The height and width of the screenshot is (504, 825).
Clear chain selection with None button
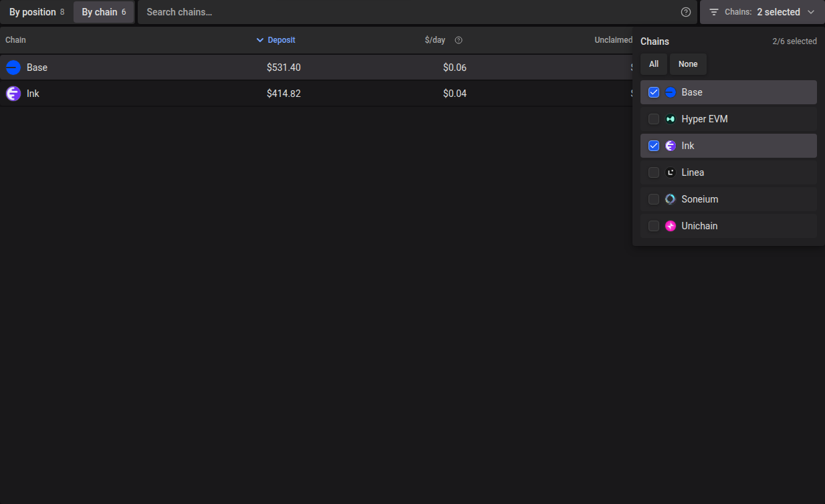688,64
